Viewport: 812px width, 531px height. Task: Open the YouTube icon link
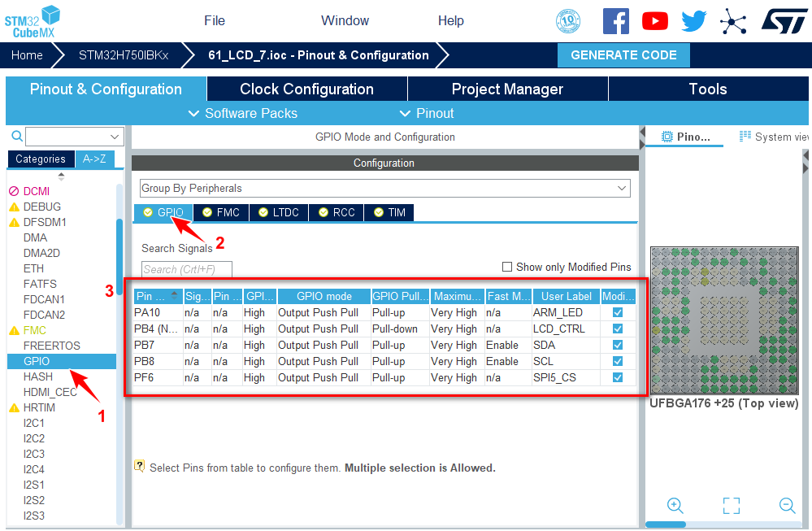(x=654, y=21)
